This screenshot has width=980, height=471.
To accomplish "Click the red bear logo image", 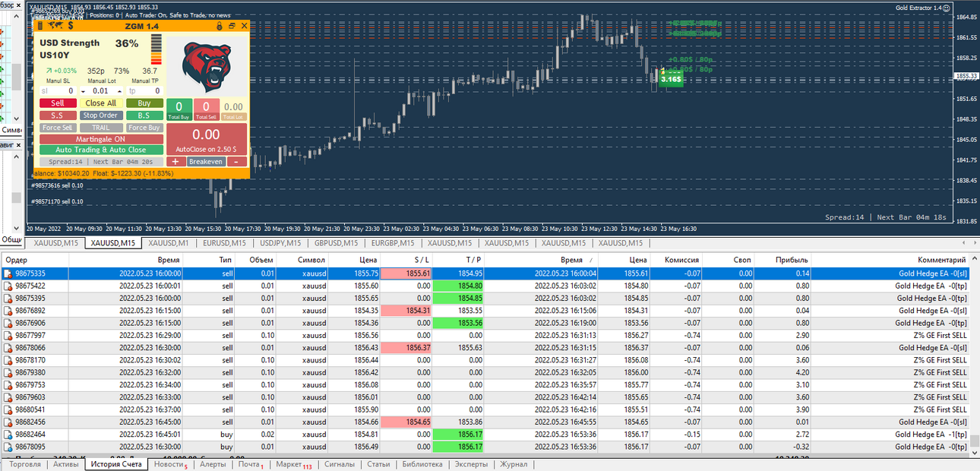I will 207,65.
